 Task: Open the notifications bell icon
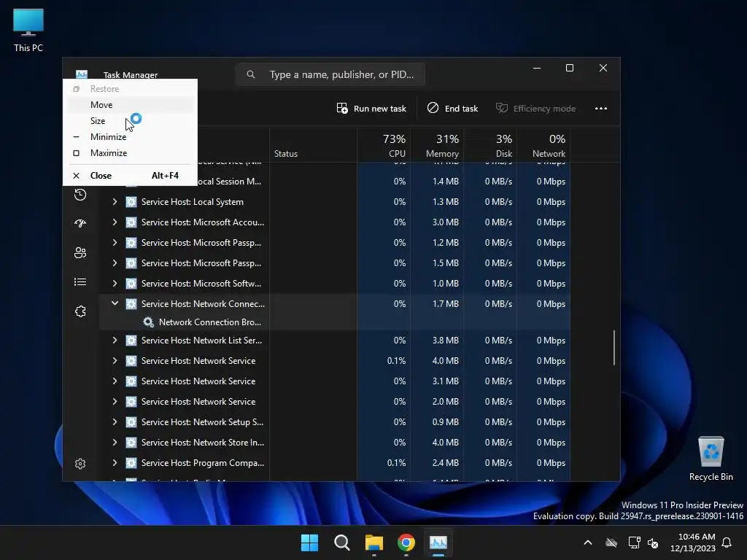click(727, 542)
